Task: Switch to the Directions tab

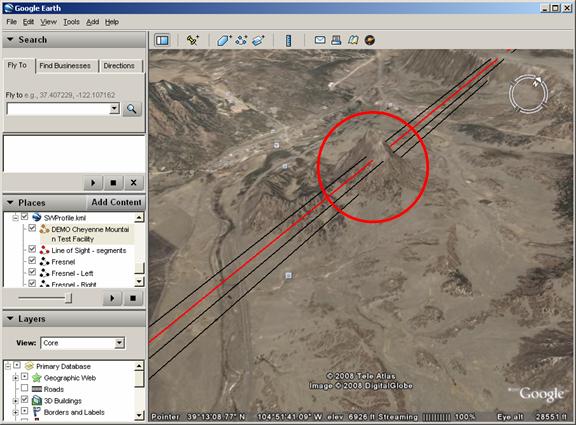Action: [x=119, y=66]
